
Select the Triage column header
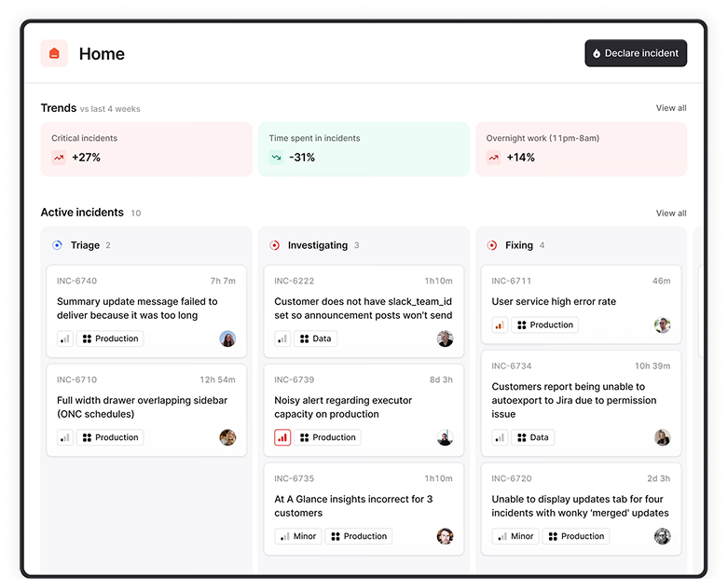click(x=85, y=245)
